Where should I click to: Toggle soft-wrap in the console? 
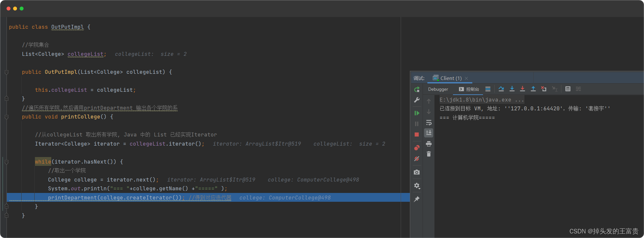pyautogui.click(x=429, y=123)
